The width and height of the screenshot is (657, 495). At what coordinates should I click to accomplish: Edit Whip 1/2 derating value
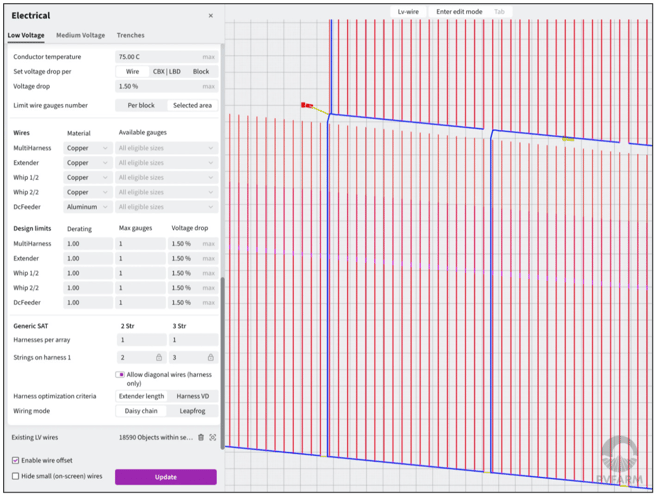(88, 273)
